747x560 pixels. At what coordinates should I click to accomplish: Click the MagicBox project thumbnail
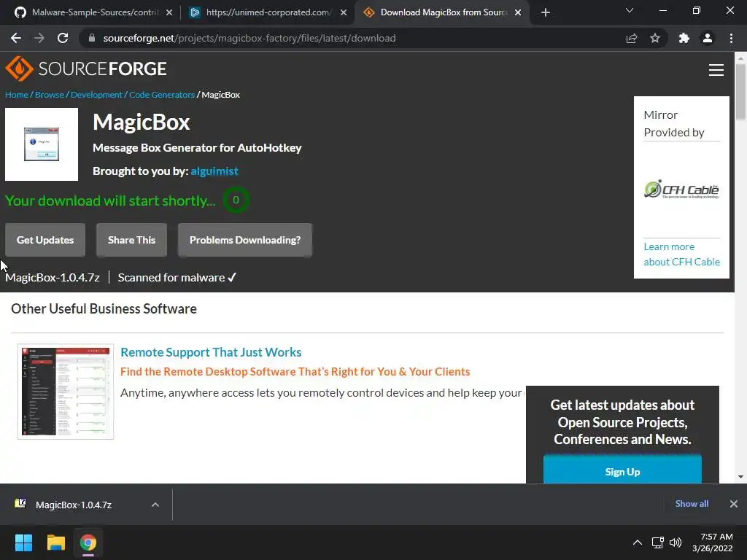click(42, 144)
